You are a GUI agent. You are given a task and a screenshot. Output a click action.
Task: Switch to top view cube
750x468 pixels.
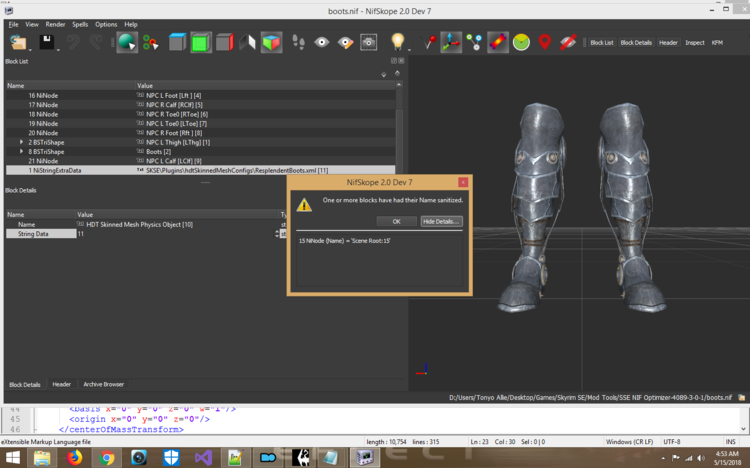tap(177, 43)
